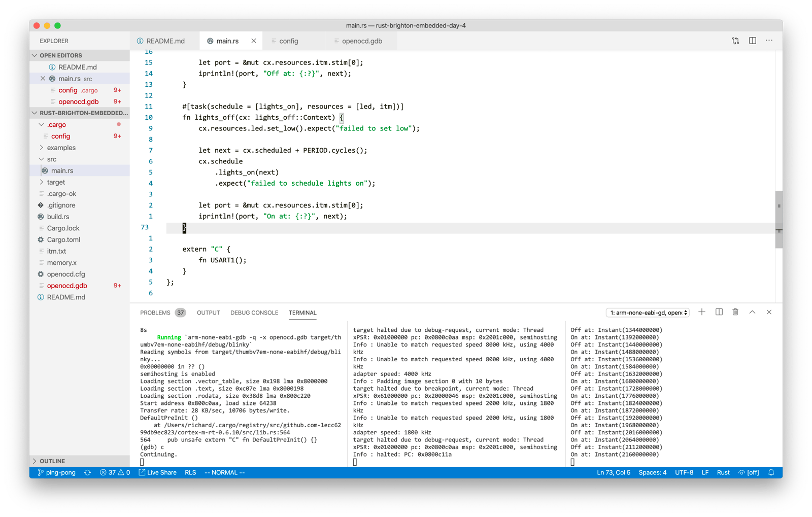
Task: Synchronize changes in status bar
Action: point(87,472)
